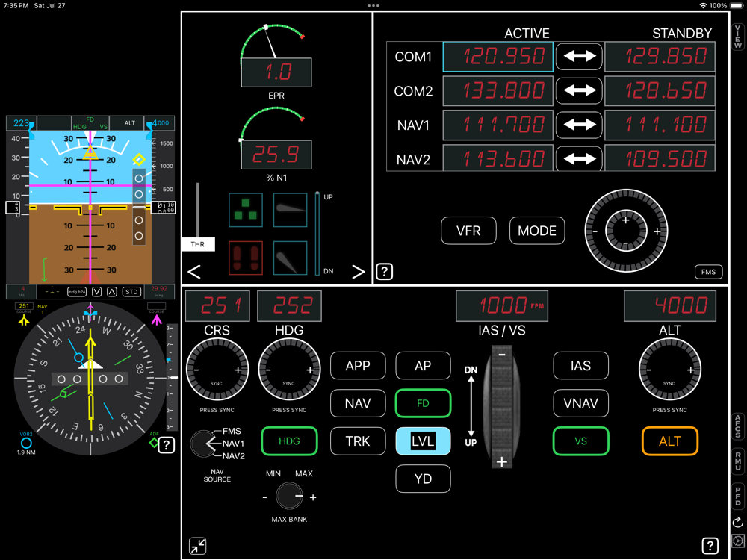Swap COM2 active and standby frequencies
The width and height of the screenshot is (747, 560).
click(579, 90)
